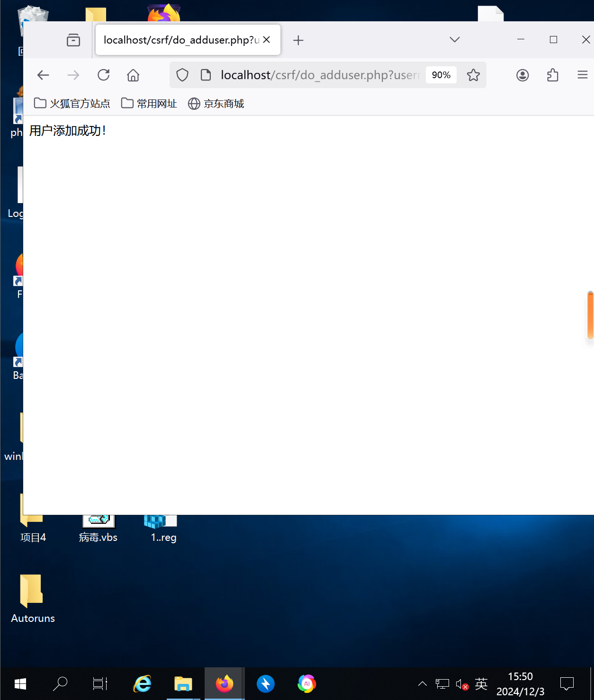594x700 pixels.
Task: Select the localhost/csrf/do_adduser.php tab
Action: pos(188,40)
